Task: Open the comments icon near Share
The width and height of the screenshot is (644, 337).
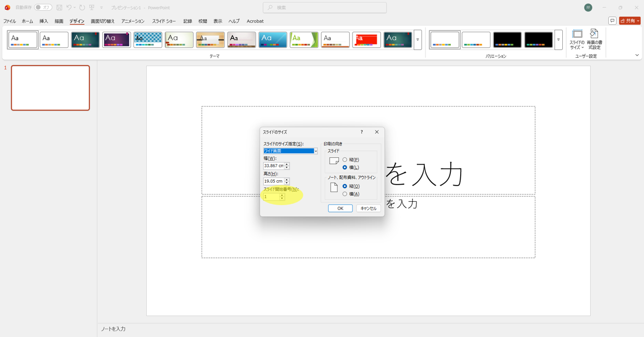Action: [x=612, y=21]
